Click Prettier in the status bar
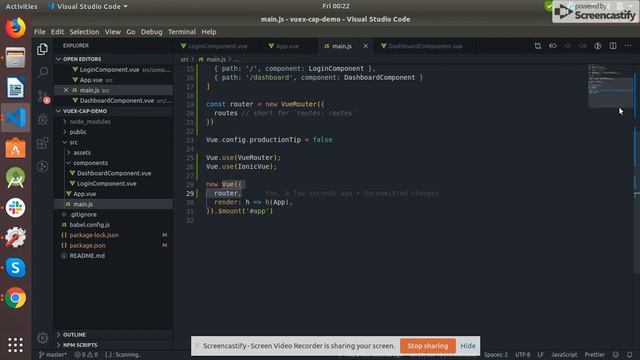The height and width of the screenshot is (360, 640). tap(594, 355)
